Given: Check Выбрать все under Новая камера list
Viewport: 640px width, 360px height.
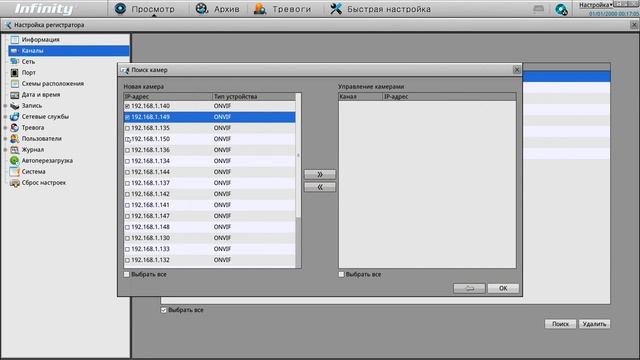Looking at the screenshot, I should click(127, 274).
